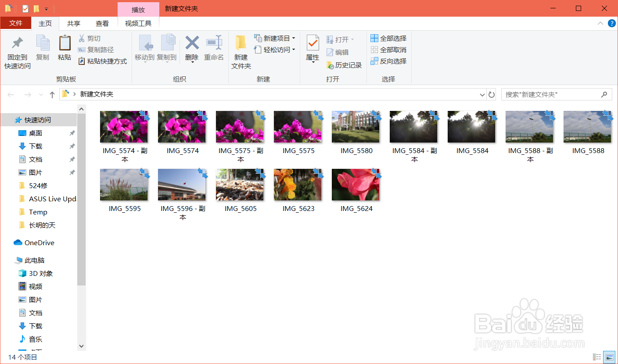Click the Play (播放) contextual tab
Screen dimensions: 618x364
tap(138, 9)
